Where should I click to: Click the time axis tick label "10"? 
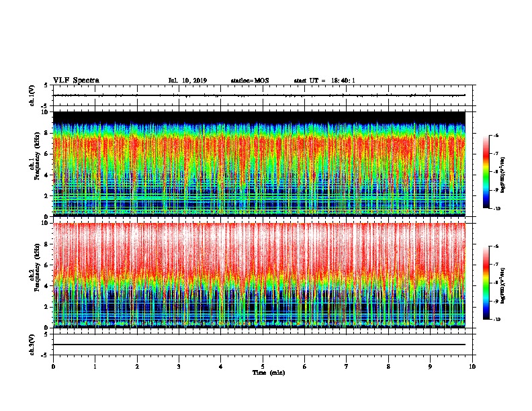click(x=472, y=367)
